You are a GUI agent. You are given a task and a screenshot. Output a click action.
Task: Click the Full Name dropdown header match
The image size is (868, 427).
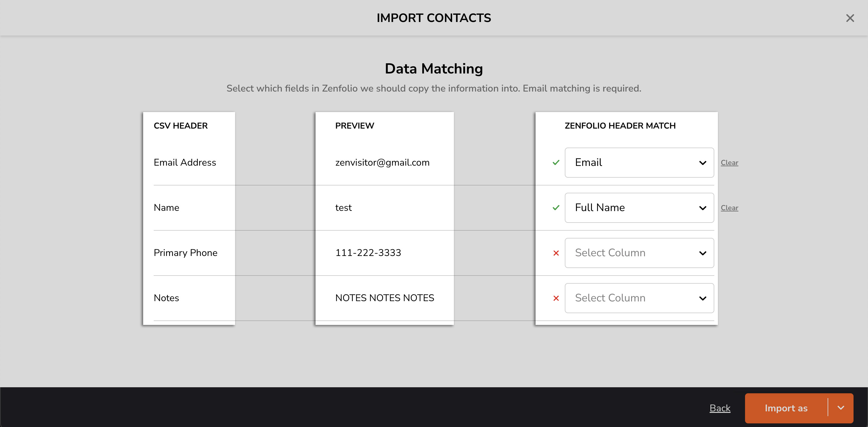point(639,207)
